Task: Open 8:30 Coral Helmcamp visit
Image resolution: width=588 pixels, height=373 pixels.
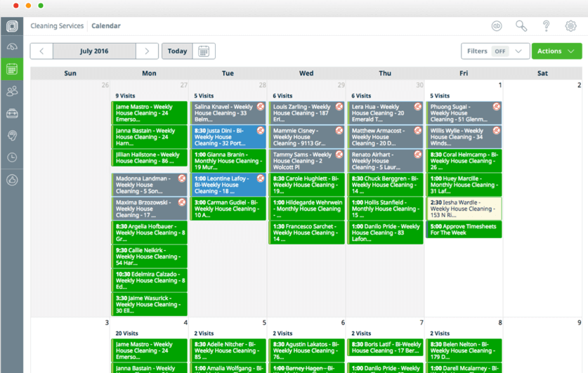Action: coord(464,161)
